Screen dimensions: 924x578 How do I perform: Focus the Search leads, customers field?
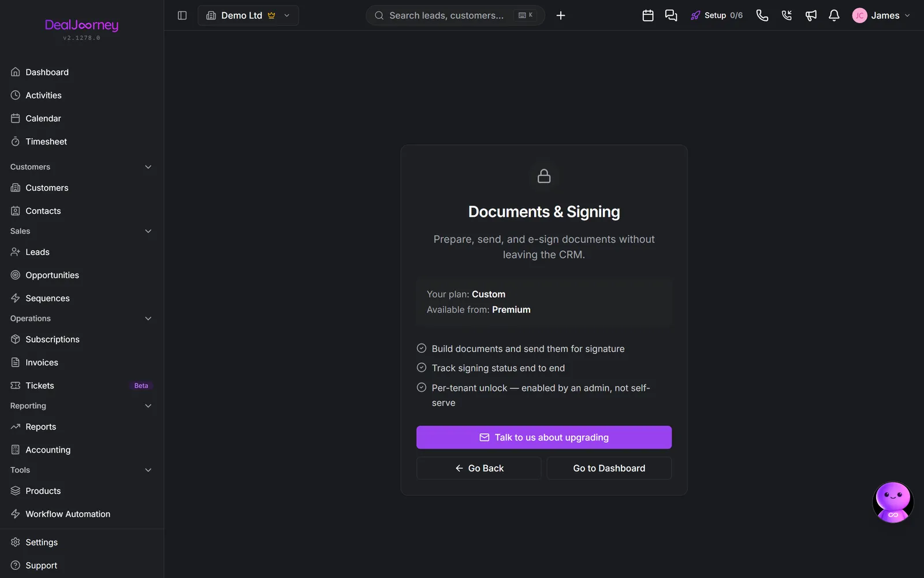455,16
